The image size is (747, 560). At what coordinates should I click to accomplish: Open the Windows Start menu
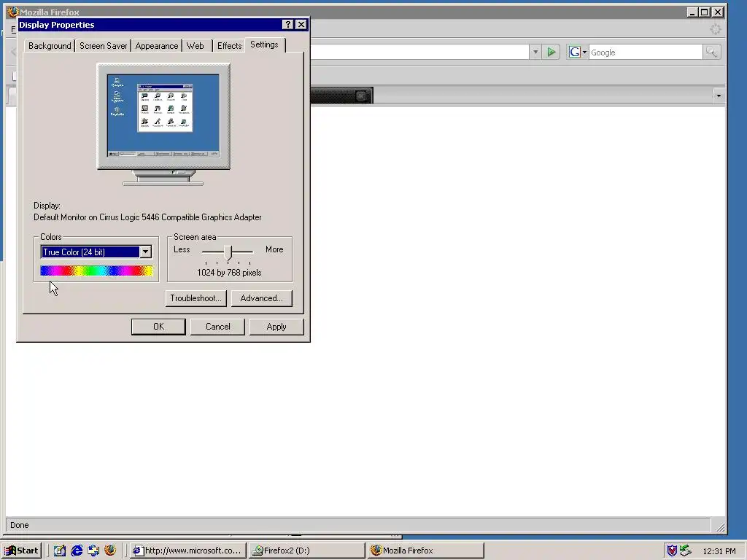(22, 551)
